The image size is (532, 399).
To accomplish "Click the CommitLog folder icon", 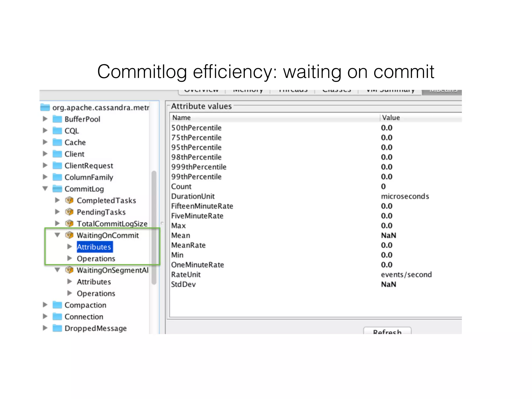I will (57, 189).
